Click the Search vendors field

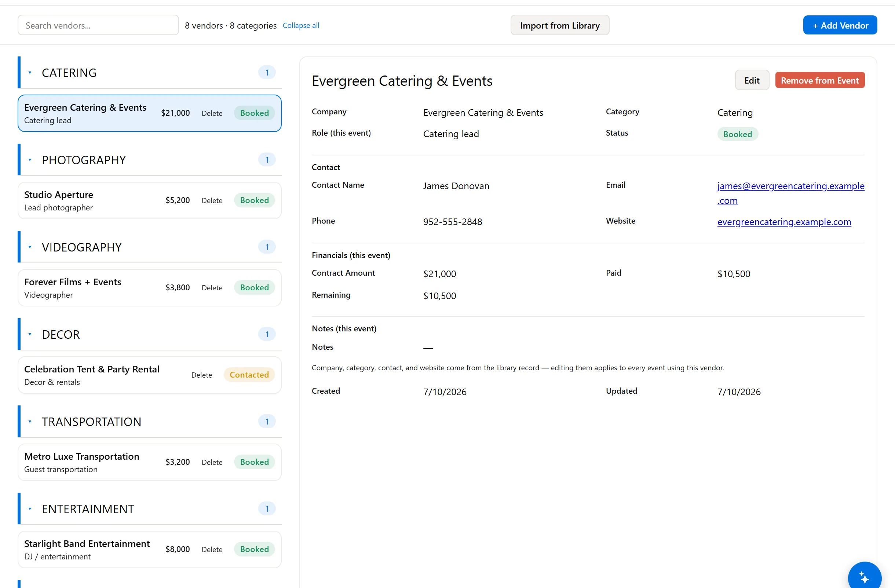point(98,25)
